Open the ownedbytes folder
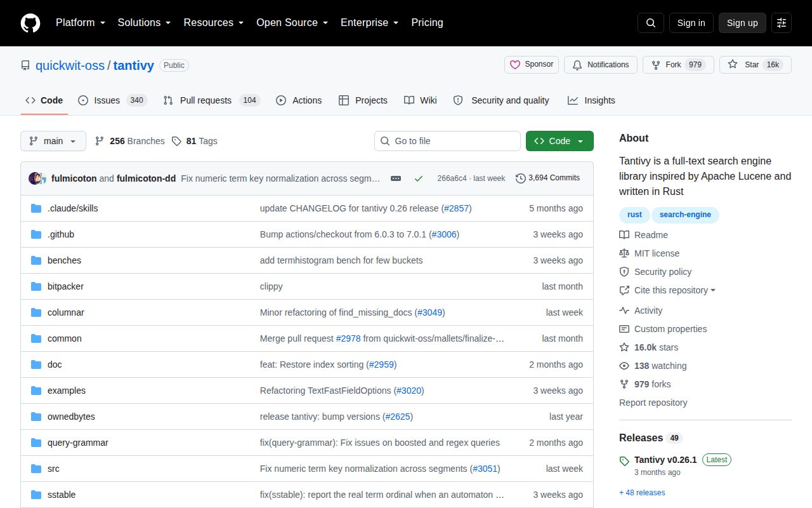 point(71,417)
